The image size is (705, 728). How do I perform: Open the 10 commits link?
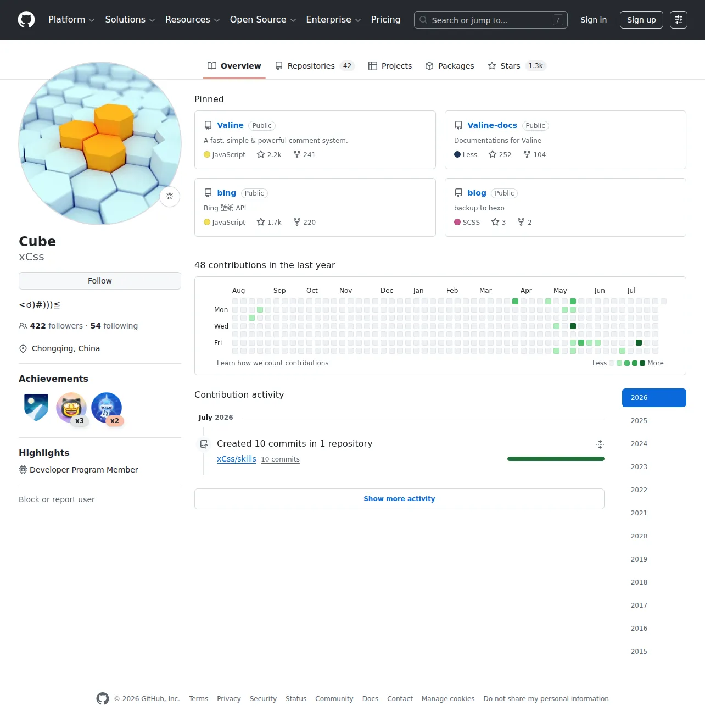click(280, 459)
